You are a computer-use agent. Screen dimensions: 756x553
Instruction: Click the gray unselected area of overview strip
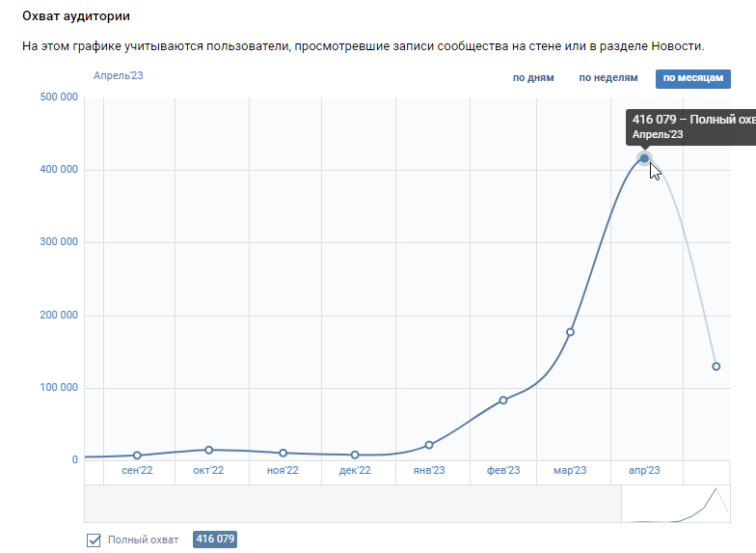[347, 504]
